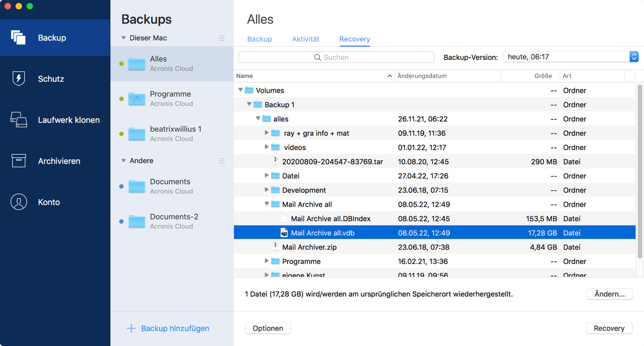The width and height of the screenshot is (644, 346).
Task: Select the Laufwerk klonen sidebar icon
Action: click(x=19, y=120)
